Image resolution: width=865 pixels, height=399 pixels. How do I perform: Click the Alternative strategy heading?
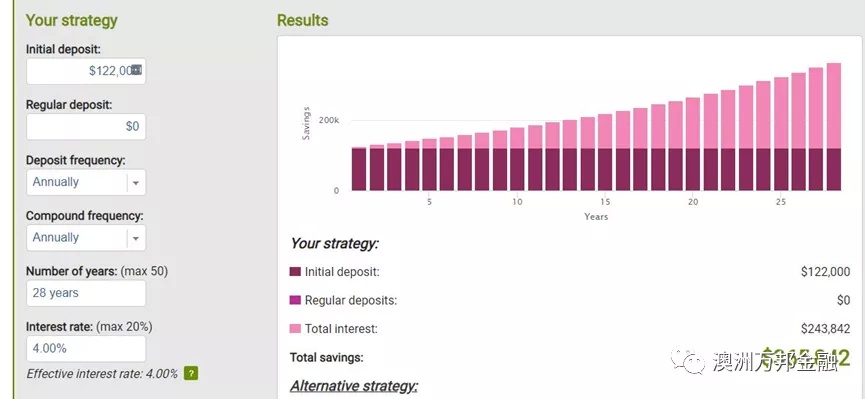coord(354,385)
